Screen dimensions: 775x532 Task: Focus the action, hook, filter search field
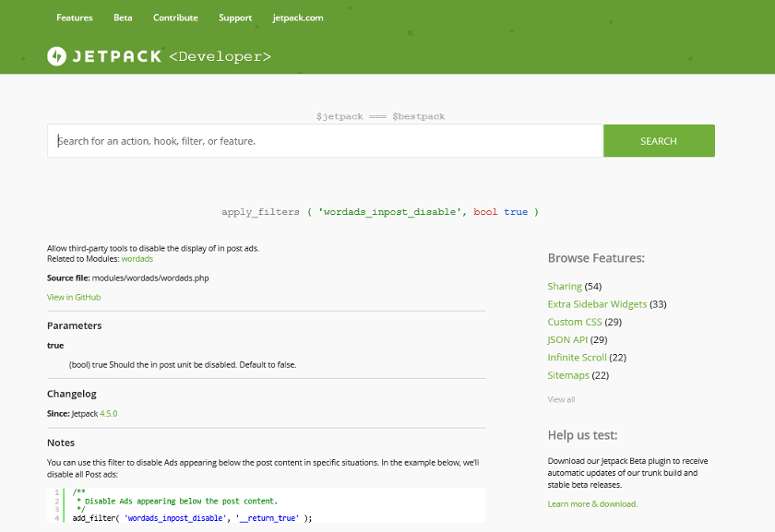325,141
